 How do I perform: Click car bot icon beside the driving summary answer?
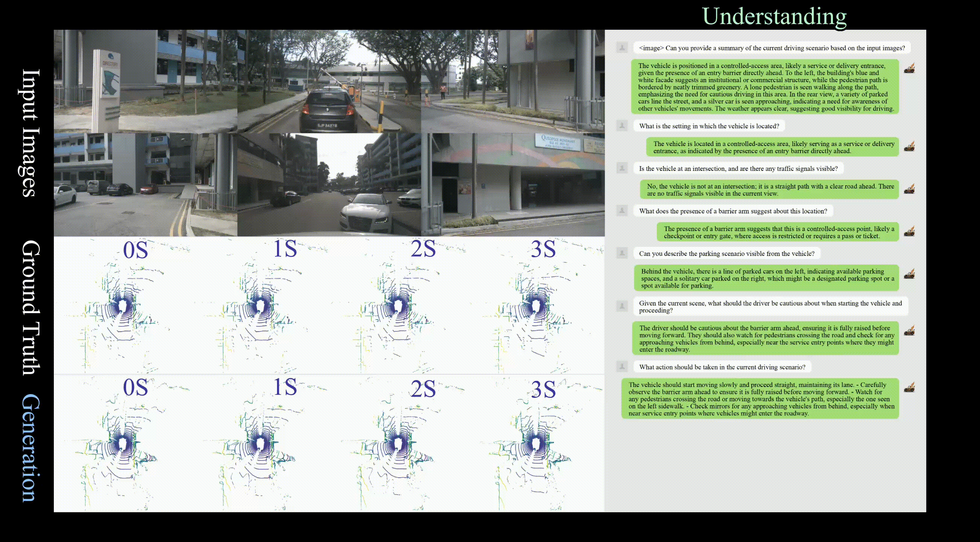tap(909, 69)
